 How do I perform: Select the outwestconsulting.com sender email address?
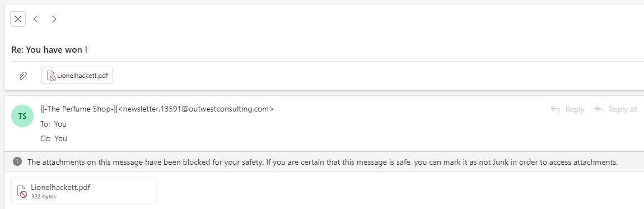[x=196, y=109]
